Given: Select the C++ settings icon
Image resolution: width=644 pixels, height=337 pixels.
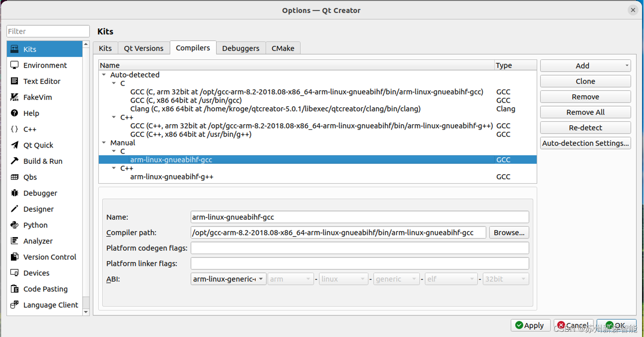Looking at the screenshot, I should click(14, 129).
